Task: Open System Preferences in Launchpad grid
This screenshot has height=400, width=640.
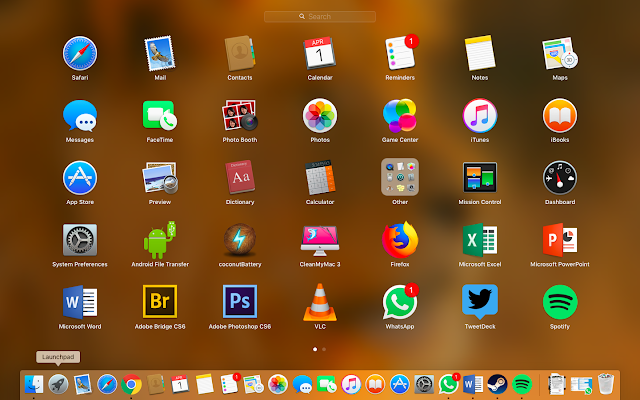Action: (80, 240)
